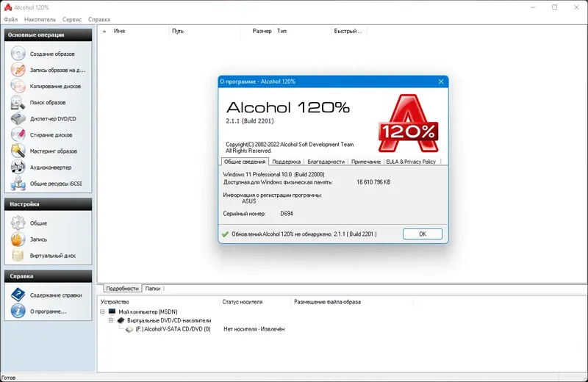Click the Готов status bar text

(x=8, y=378)
